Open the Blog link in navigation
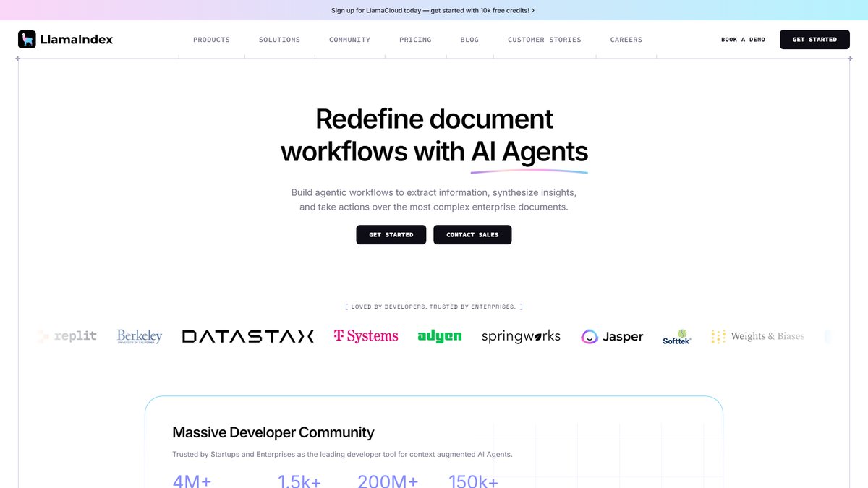Image resolution: width=868 pixels, height=488 pixels. [x=469, y=40]
